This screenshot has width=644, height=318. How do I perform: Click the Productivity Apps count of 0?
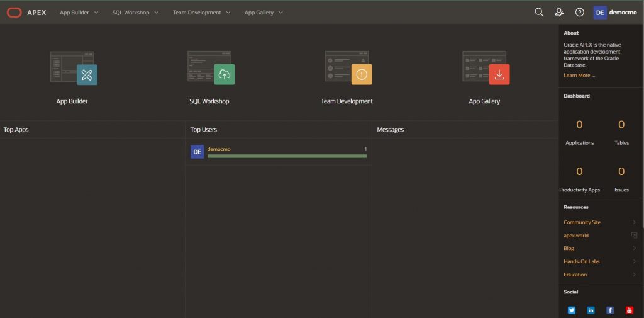pos(579,171)
